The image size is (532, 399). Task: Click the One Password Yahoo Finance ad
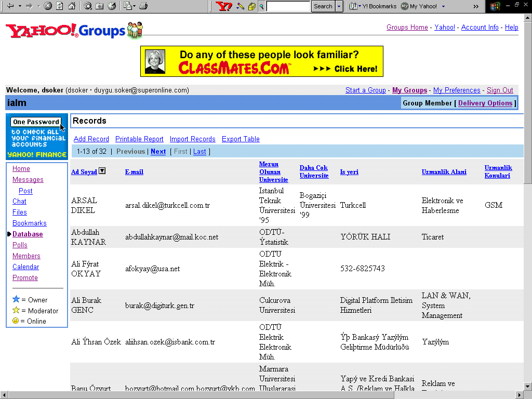37,137
